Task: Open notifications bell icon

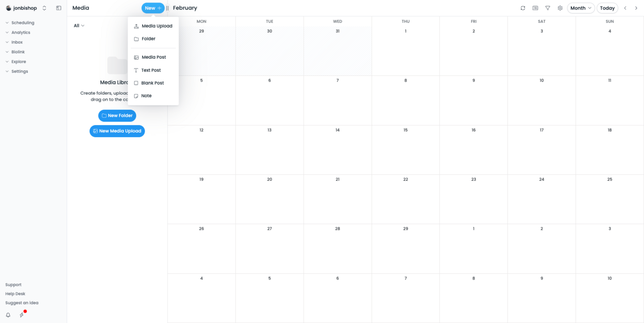Action: coord(8,315)
